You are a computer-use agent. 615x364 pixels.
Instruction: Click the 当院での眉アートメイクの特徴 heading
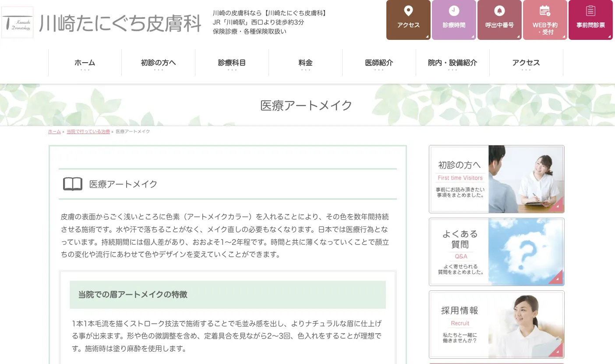click(x=133, y=294)
